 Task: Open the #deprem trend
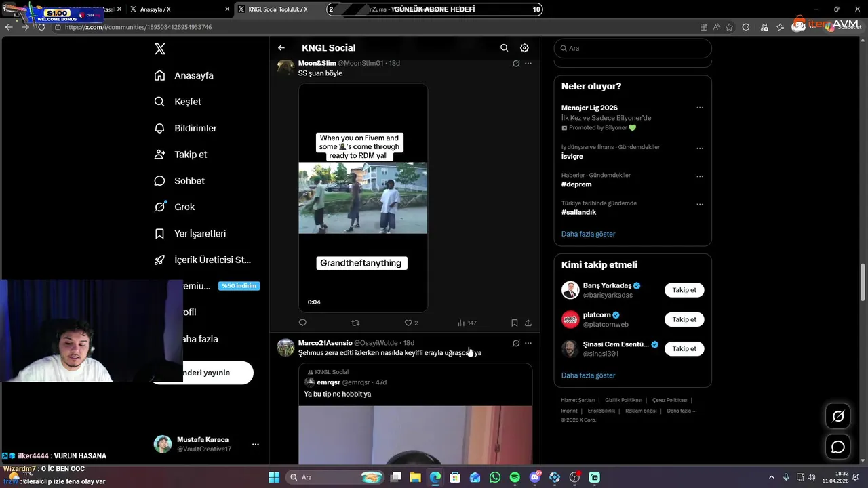point(576,184)
